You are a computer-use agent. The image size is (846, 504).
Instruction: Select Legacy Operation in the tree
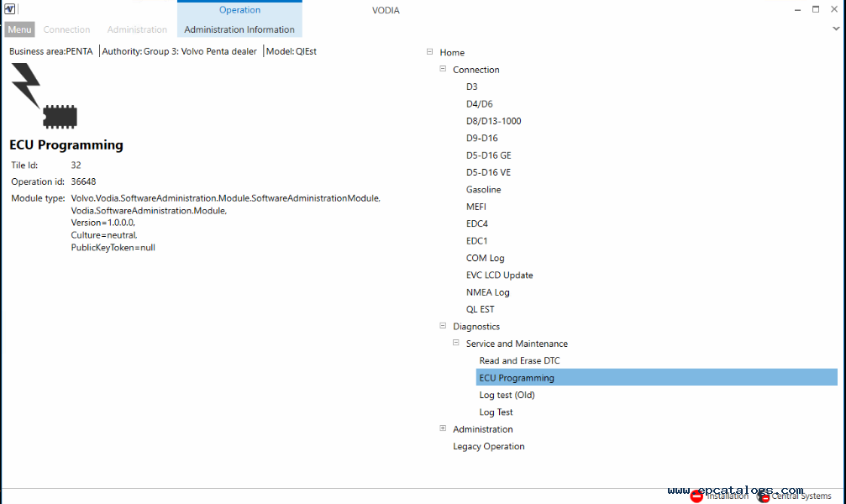pyautogui.click(x=488, y=446)
